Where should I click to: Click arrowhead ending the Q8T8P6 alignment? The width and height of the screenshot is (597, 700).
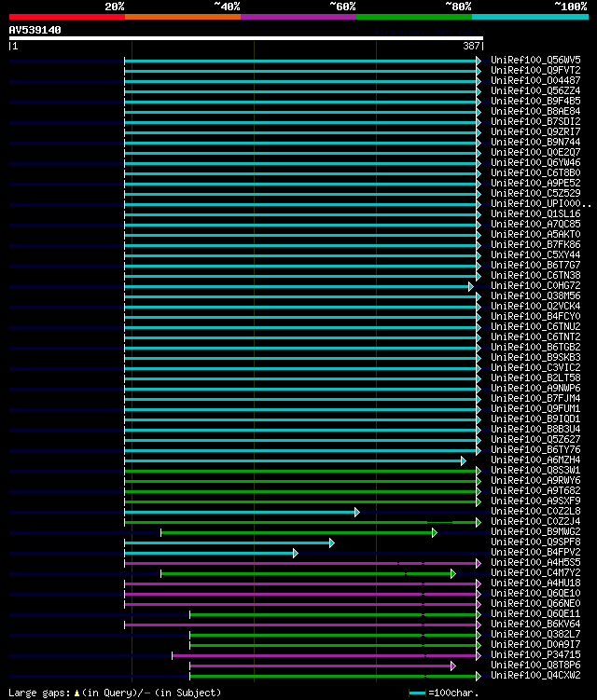pos(453,666)
